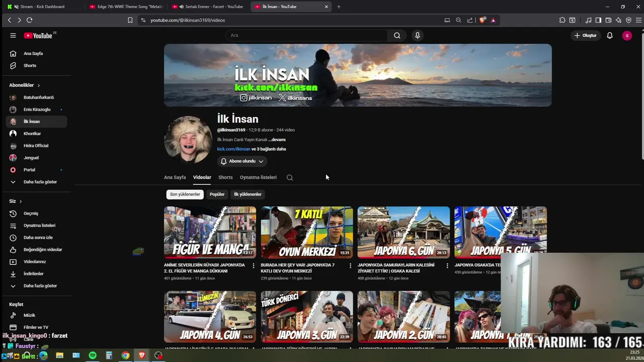This screenshot has width=644, height=362.
Task: Share the page using the share icon
Action: [x=470, y=20]
